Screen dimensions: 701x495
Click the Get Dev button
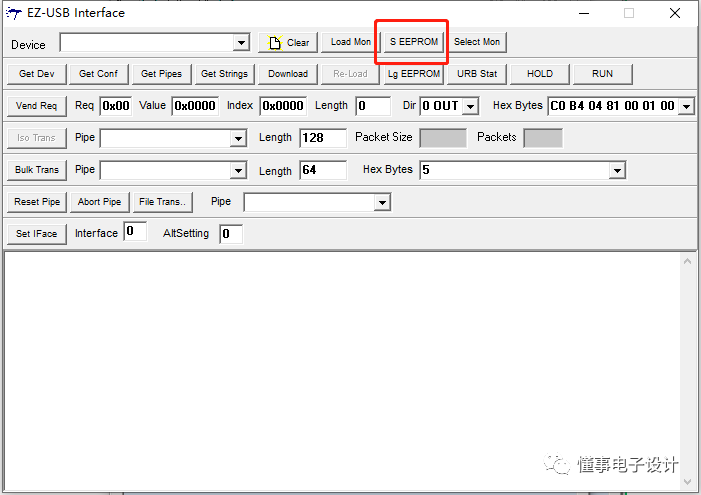(37, 74)
